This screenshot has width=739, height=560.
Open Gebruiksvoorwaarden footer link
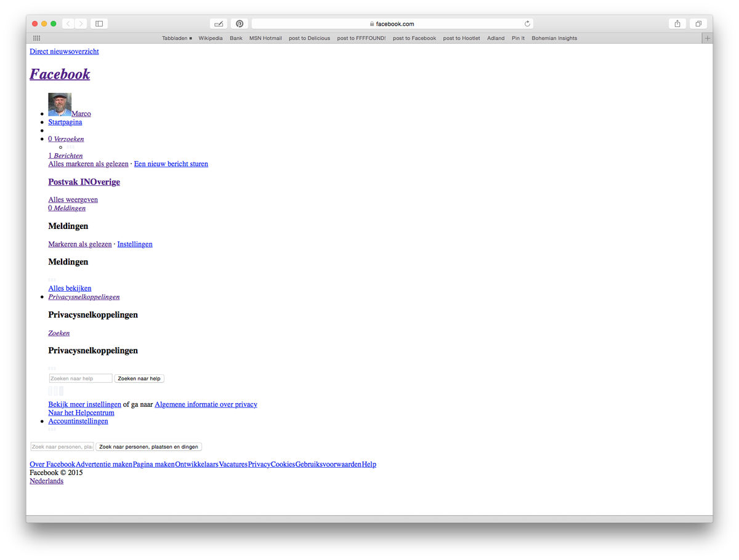pyautogui.click(x=328, y=465)
